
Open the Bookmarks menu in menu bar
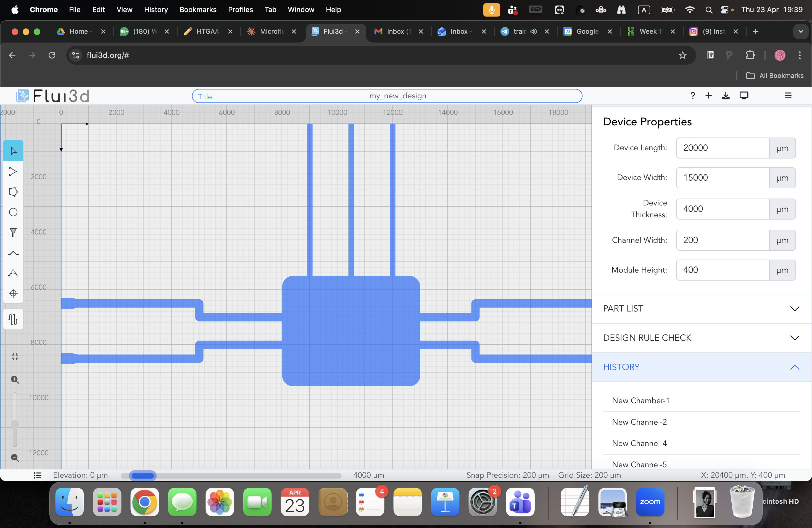tap(198, 10)
